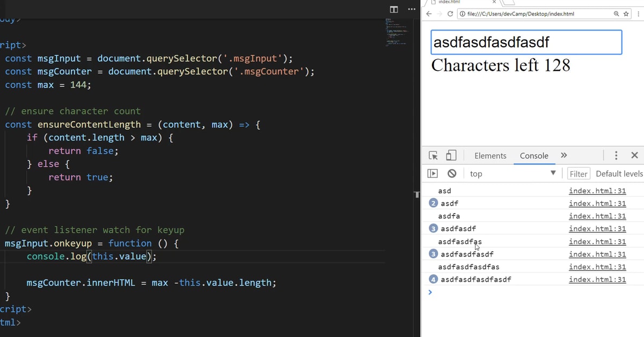The width and height of the screenshot is (644, 337).
Task: Split the VS Code editor view
Action: pyautogui.click(x=394, y=9)
